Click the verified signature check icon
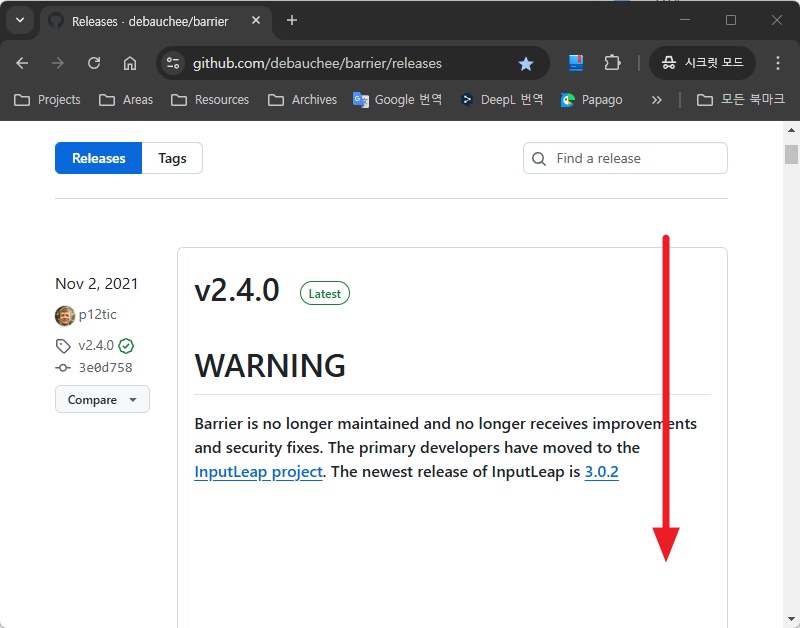800x628 pixels. tap(126, 346)
